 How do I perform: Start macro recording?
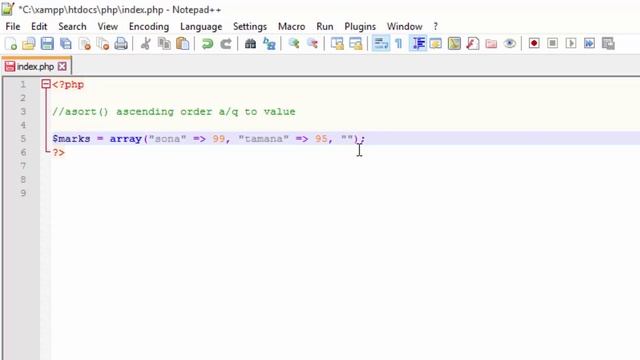pyautogui.click(x=534, y=43)
